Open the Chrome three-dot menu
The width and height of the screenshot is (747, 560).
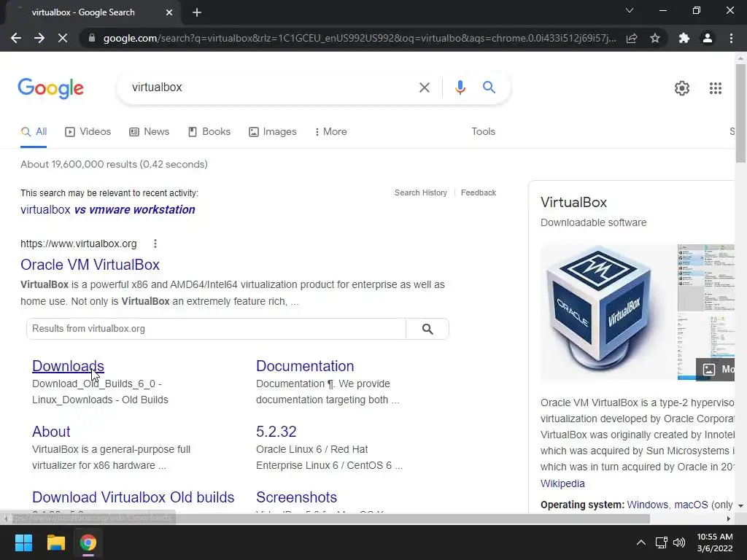click(731, 38)
